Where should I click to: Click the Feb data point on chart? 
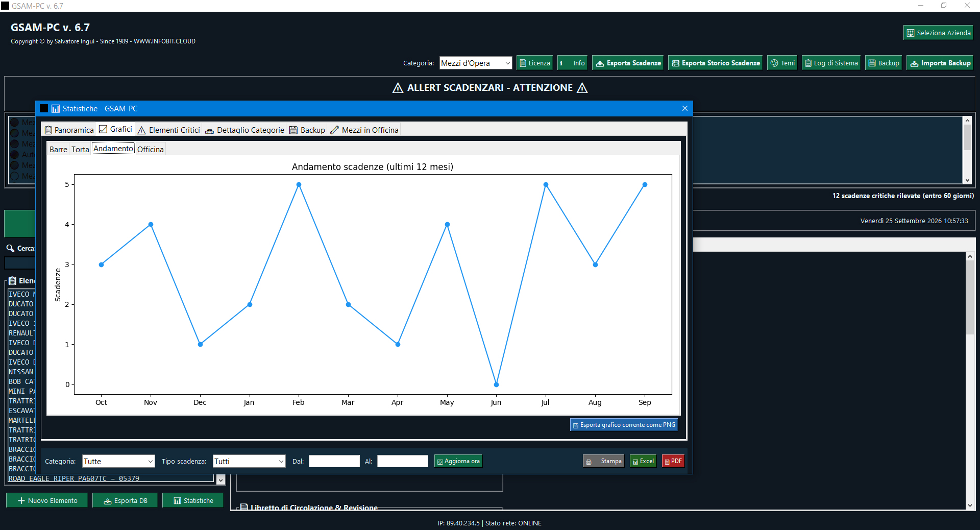[x=299, y=185]
